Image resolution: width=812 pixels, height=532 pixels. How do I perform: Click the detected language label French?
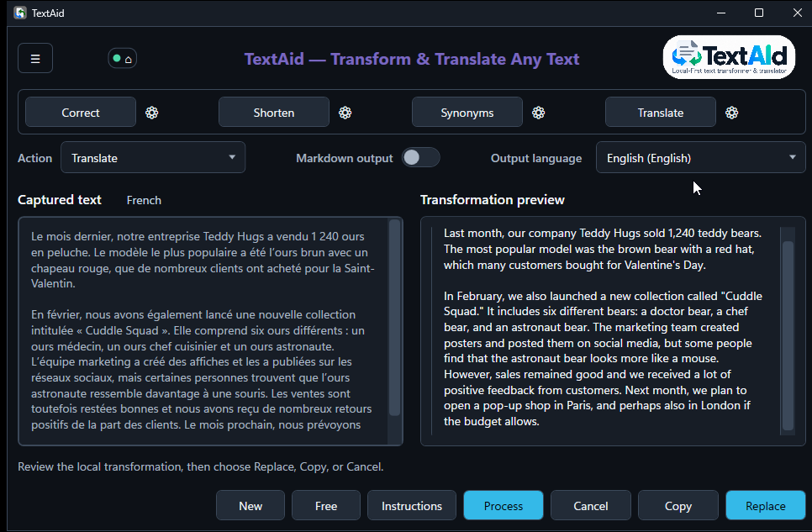tap(144, 201)
